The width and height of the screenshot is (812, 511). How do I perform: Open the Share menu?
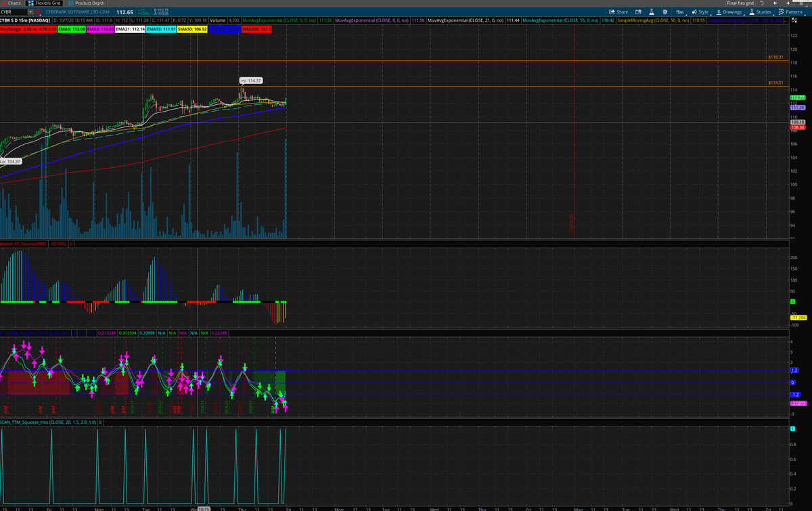pos(618,12)
